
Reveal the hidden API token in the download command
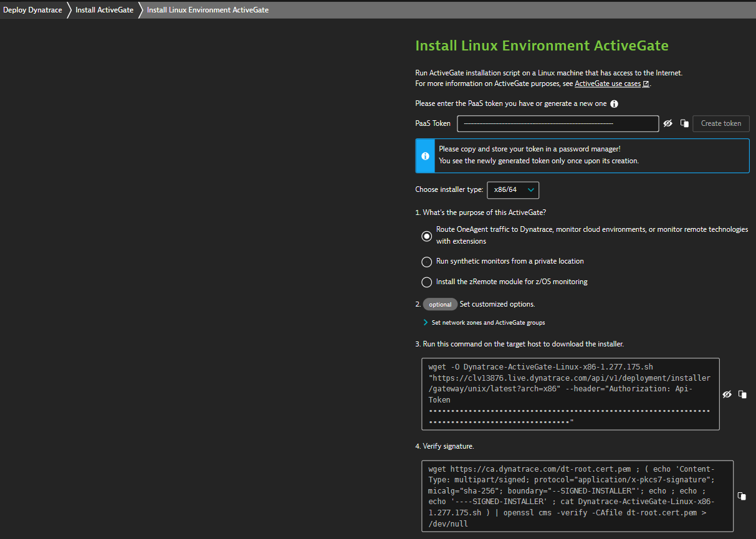pos(727,394)
